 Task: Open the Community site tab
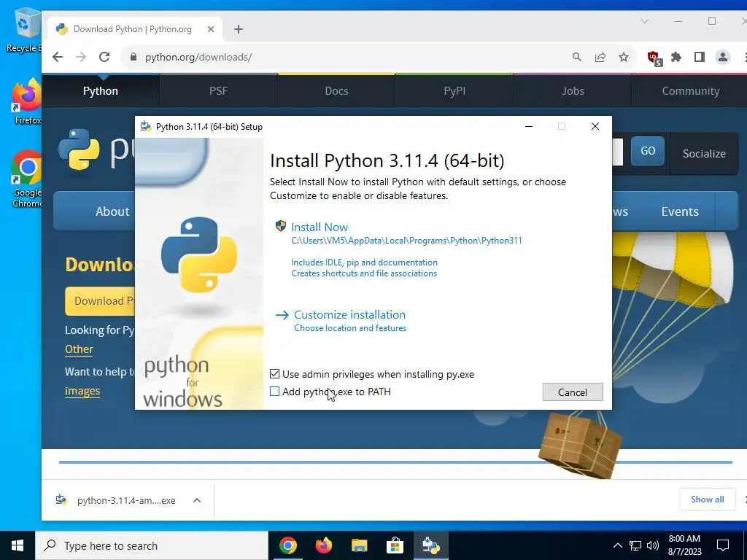tap(690, 90)
